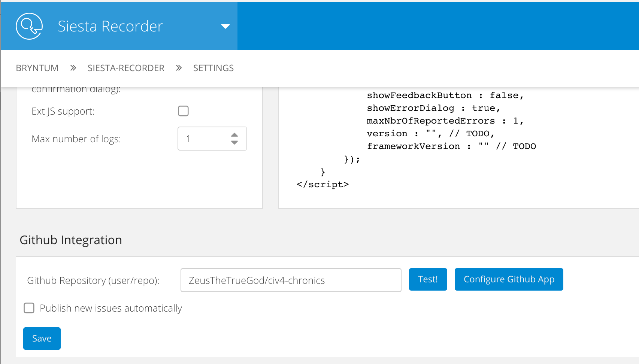Viewport: 639px width, 364px height.
Task: Open the Siesta Recorder project dropdown arrow
Action: (225, 26)
